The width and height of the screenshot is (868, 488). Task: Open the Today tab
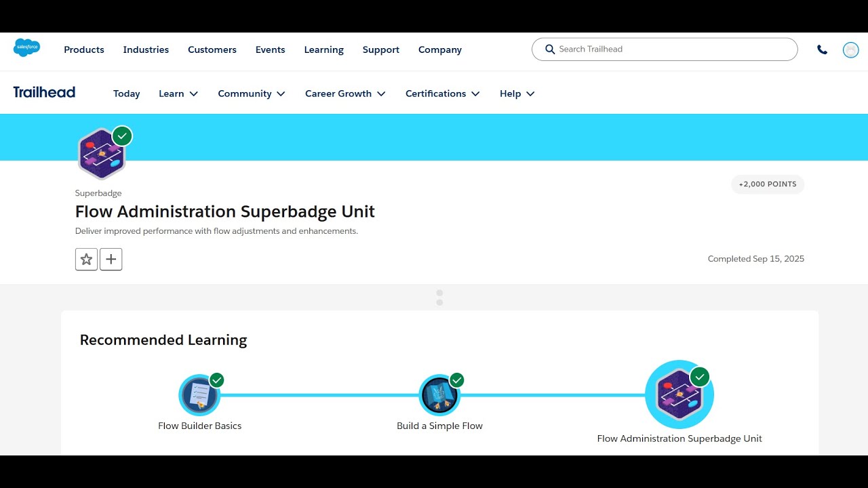pos(127,94)
